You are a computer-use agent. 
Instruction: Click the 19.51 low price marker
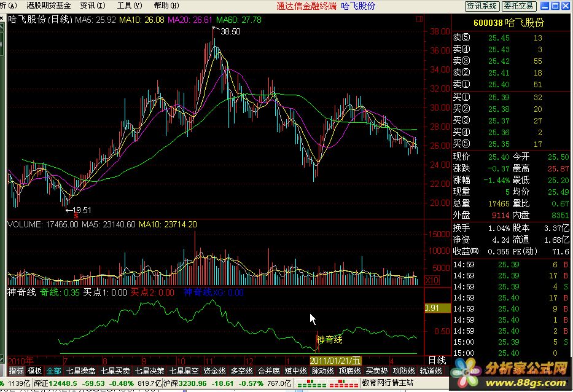[82, 210]
